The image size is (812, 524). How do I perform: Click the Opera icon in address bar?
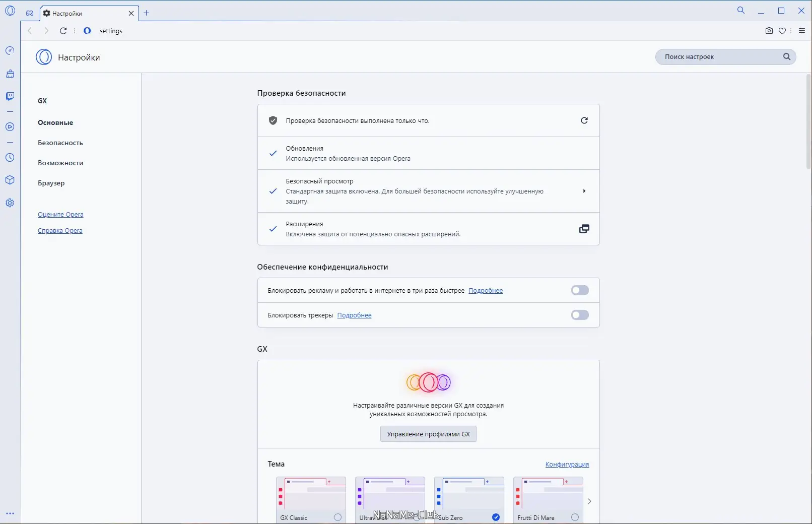[87, 31]
